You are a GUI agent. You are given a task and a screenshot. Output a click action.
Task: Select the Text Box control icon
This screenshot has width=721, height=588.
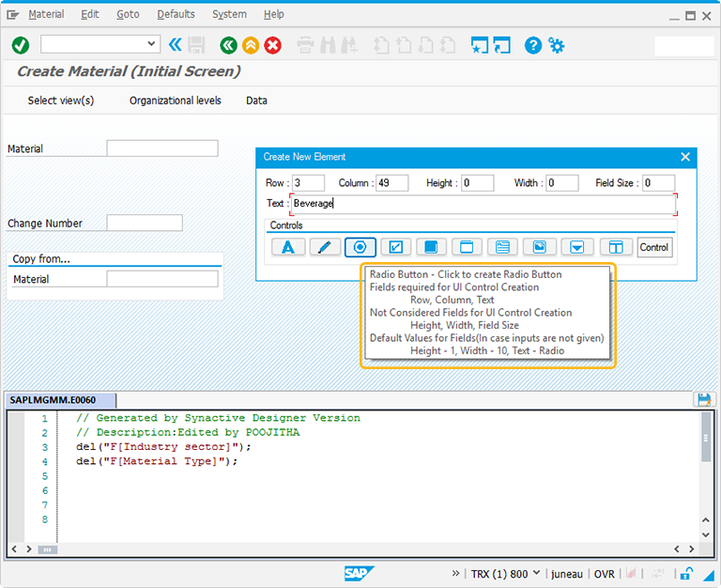(502, 247)
